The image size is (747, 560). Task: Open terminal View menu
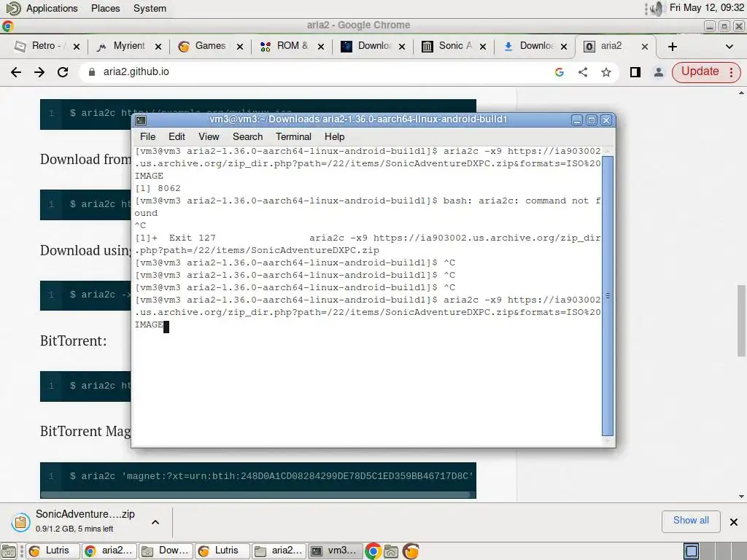209,136
